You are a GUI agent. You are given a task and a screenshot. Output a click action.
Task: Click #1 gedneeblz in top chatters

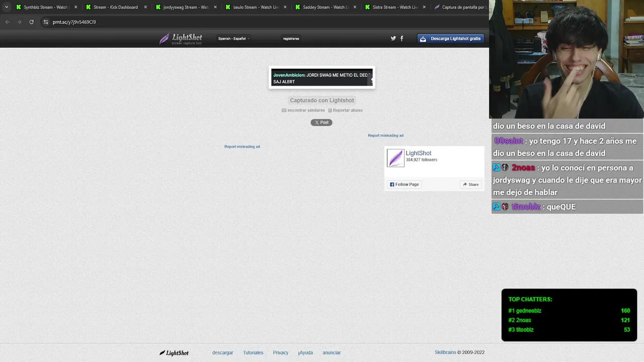tap(525, 311)
